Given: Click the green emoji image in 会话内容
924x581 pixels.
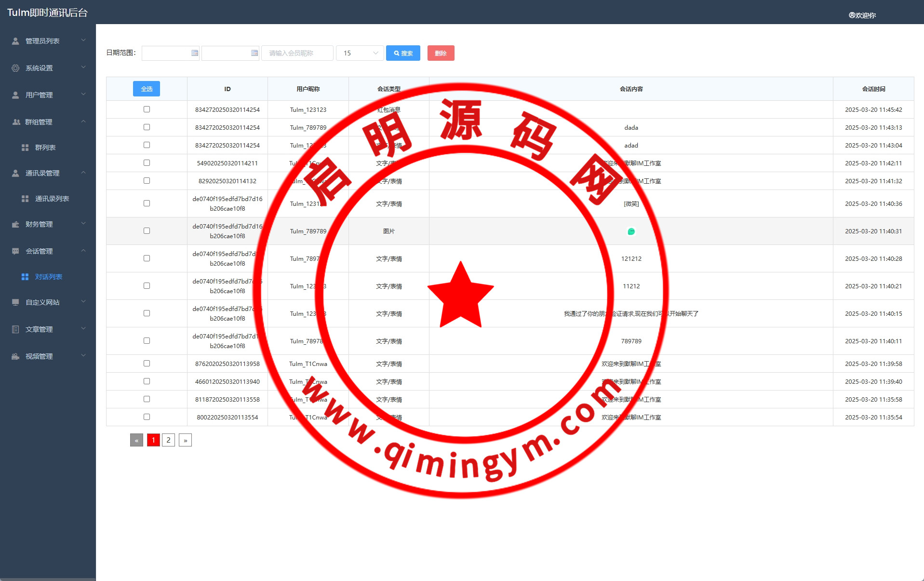Looking at the screenshot, I should click(631, 231).
